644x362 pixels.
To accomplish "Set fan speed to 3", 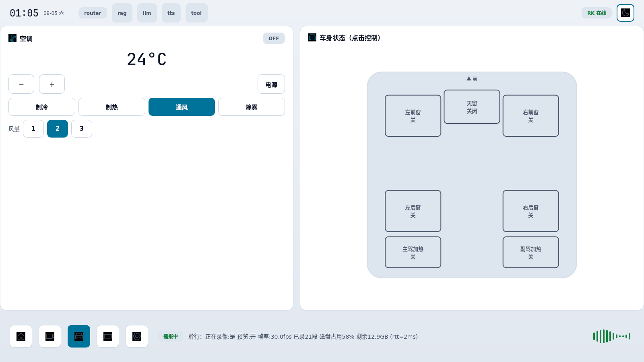I will (x=82, y=129).
